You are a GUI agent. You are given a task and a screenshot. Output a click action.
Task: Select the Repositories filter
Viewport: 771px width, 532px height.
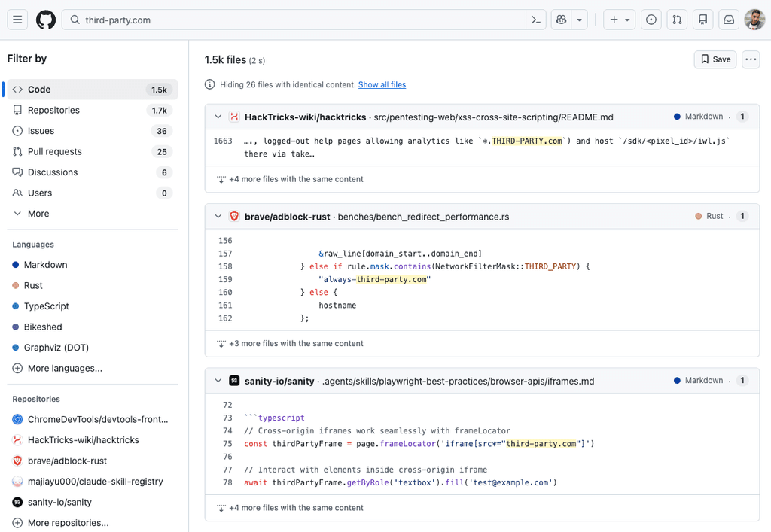(93, 110)
